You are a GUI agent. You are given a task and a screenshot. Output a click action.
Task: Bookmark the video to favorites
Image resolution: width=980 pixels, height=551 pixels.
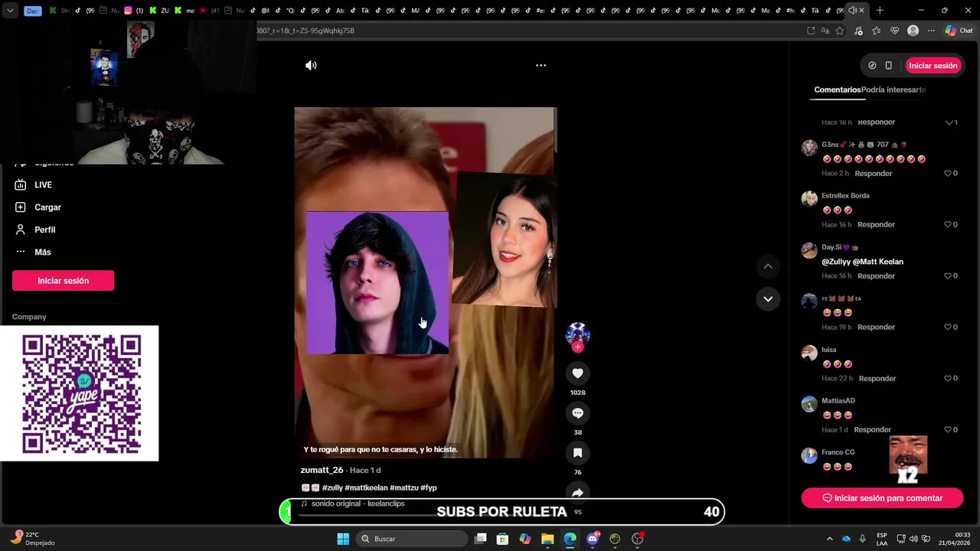pyautogui.click(x=577, y=453)
